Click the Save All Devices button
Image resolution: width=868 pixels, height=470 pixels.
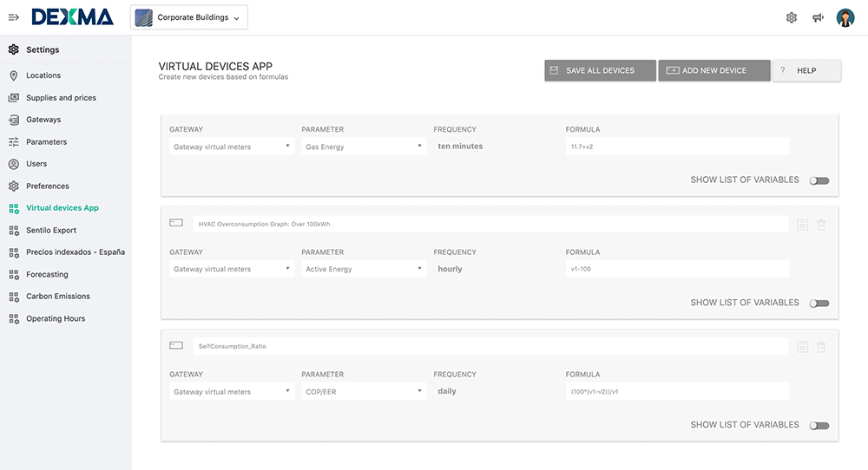tap(600, 71)
